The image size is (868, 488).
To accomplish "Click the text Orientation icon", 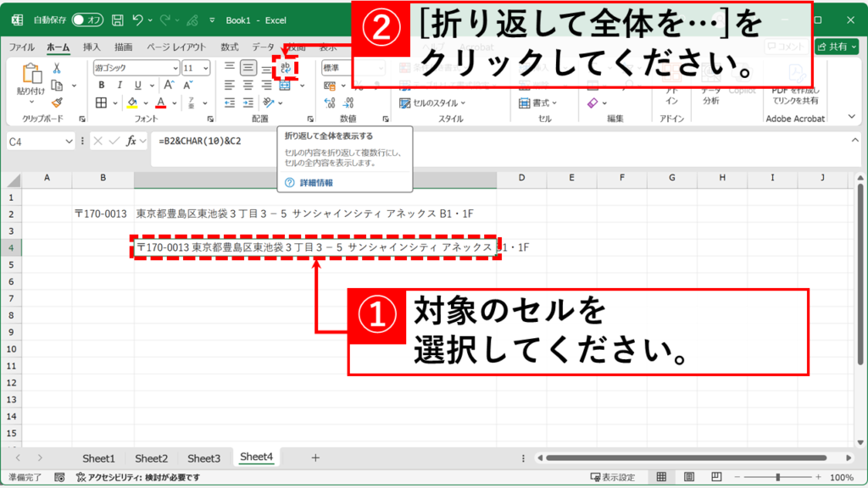I will [x=269, y=103].
